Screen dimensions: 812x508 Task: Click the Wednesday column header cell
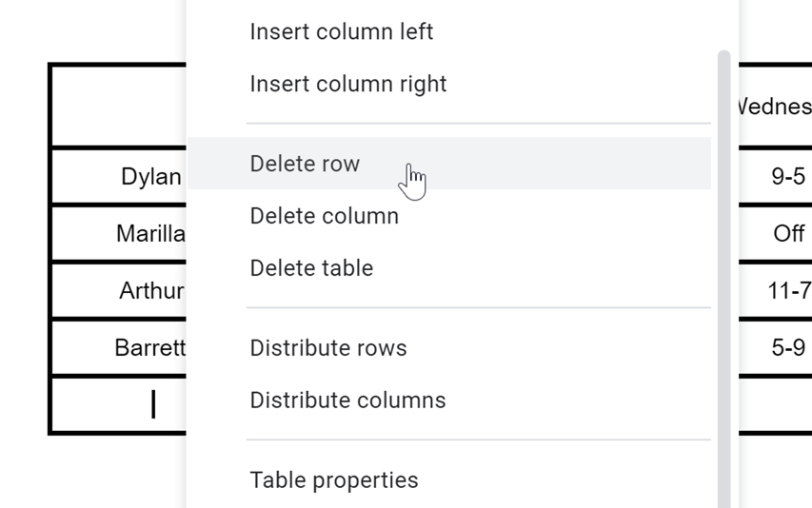(x=775, y=107)
